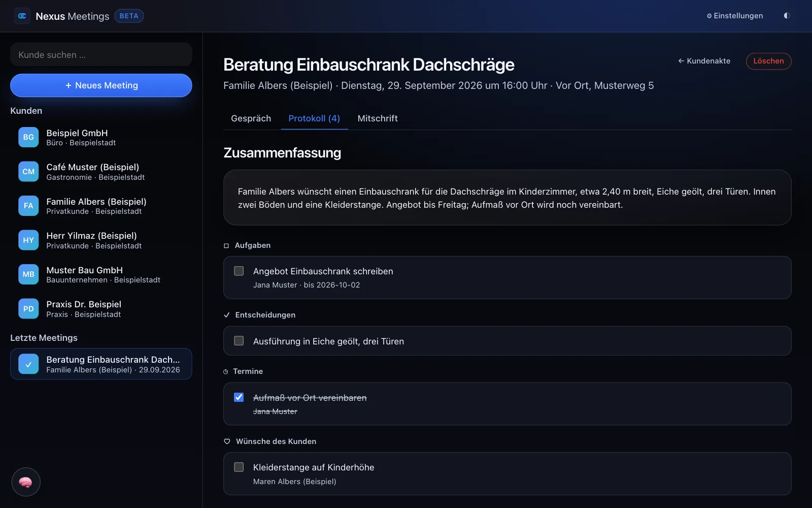
Task: Click the BETA badge
Action: point(129,16)
